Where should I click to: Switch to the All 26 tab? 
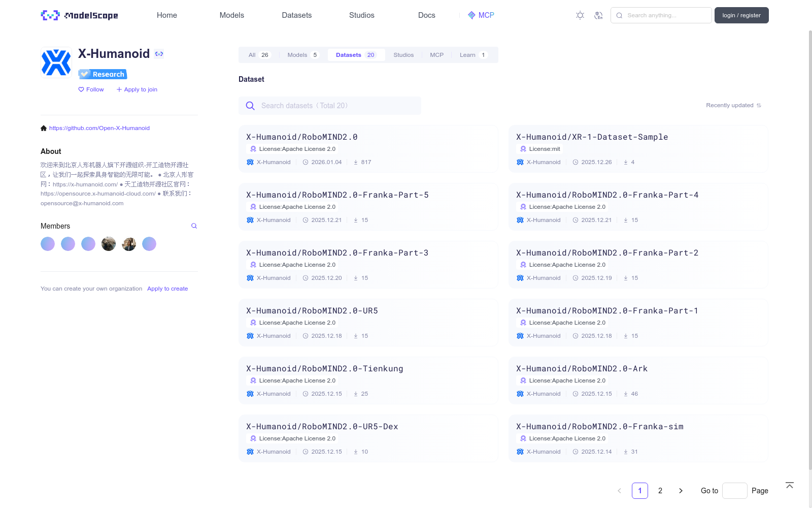(259, 55)
